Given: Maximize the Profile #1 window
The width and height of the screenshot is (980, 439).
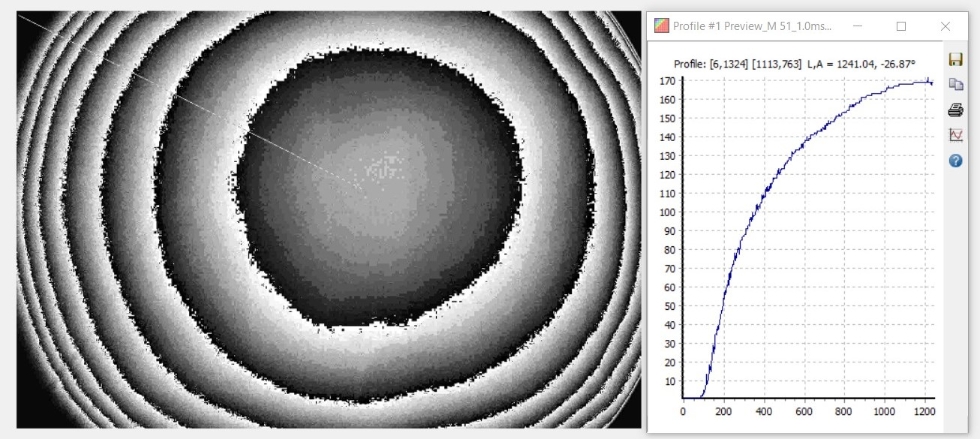Looking at the screenshot, I should tap(901, 26).
